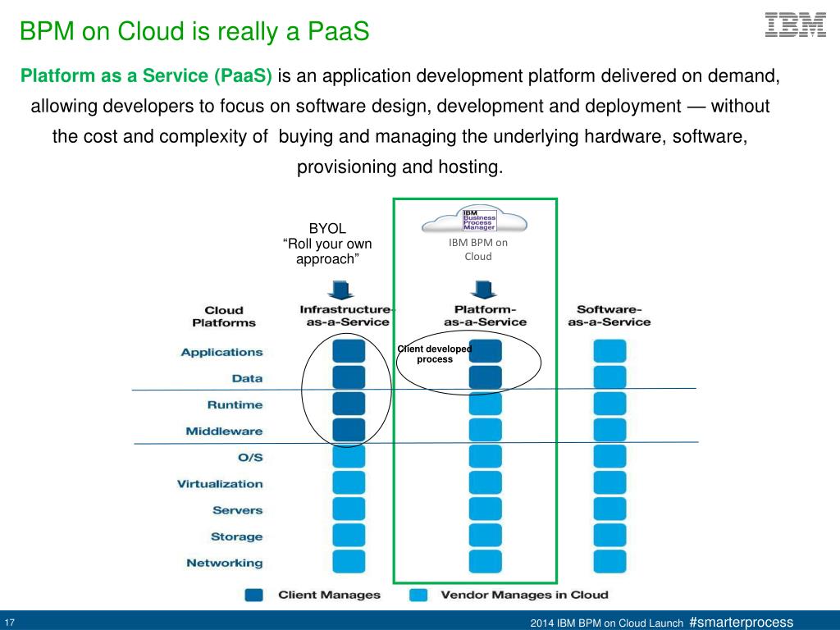Screen dimensions: 840x630
Task: Click the slide title BPM on Cloud is really a PaaS
Action: point(194,31)
